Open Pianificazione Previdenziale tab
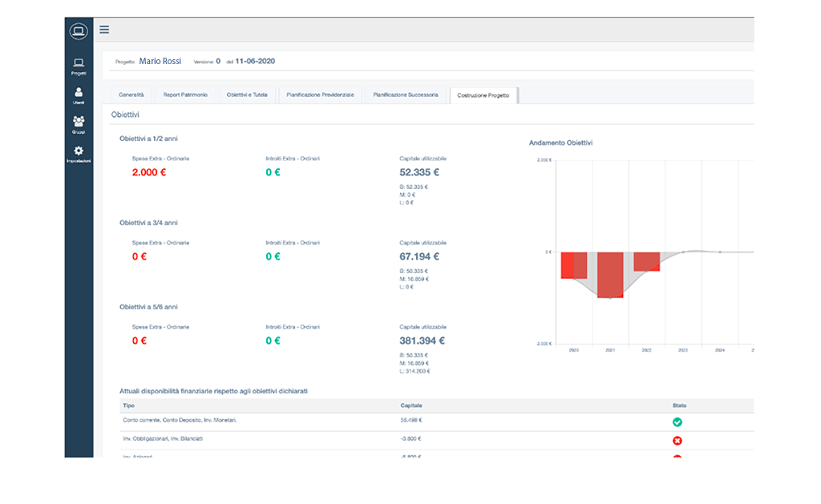 [321, 95]
